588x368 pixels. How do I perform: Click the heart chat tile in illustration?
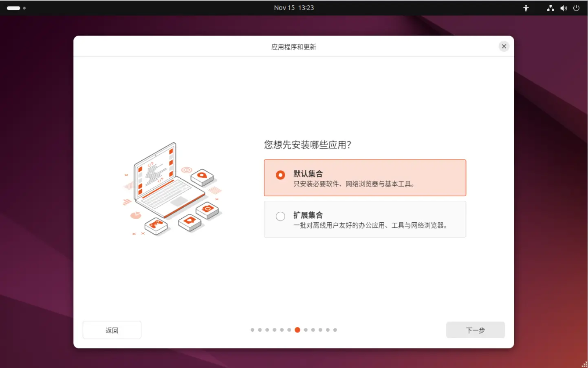pos(189,221)
